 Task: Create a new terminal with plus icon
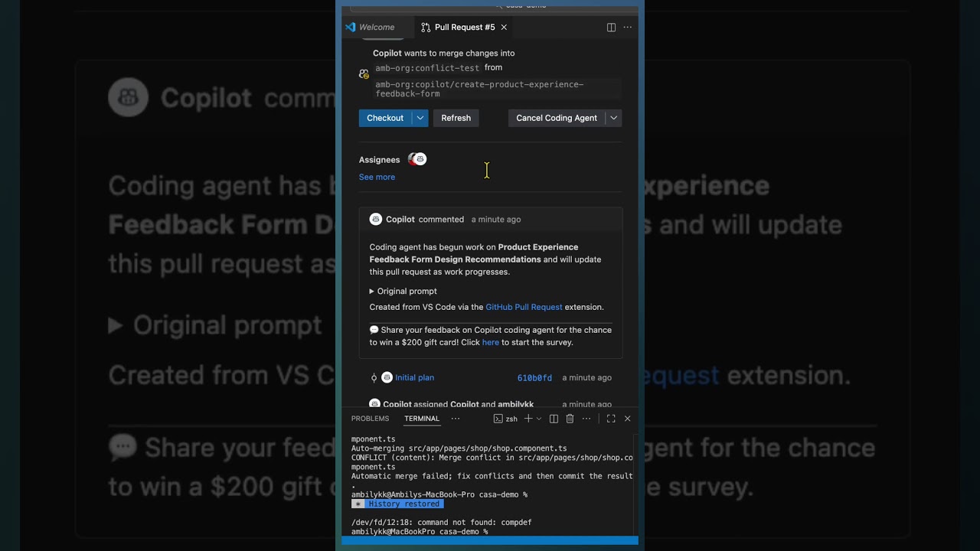pos(528,419)
